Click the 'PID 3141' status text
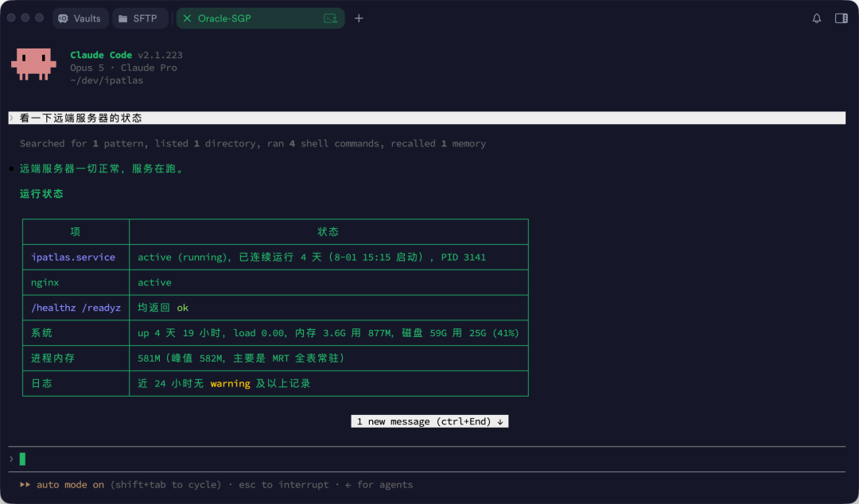The height and width of the screenshot is (504, 859). coord(464,257)
